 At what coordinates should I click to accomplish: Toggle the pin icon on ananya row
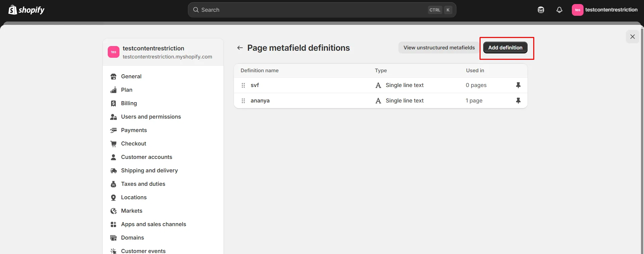518,100
